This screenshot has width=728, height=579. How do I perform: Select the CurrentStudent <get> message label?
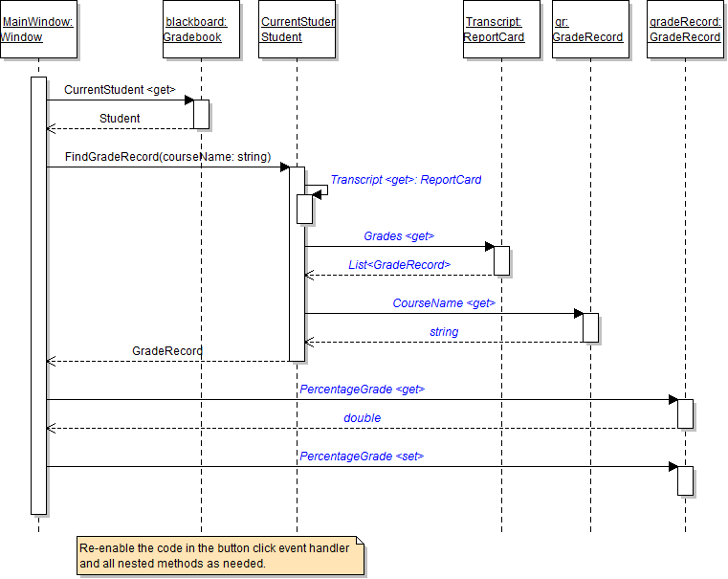(x=120, y=90)
